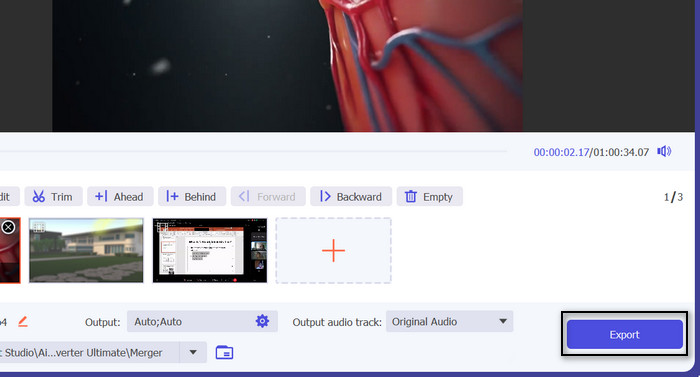This screenshot has width=700, height=377.
Task: Open the output folder icon
Action: 224,352
